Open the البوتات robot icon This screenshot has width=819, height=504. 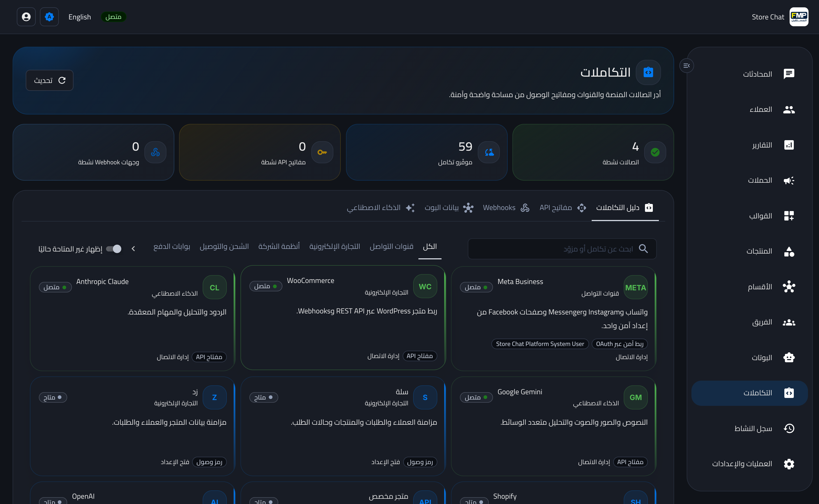pos(789,358)
